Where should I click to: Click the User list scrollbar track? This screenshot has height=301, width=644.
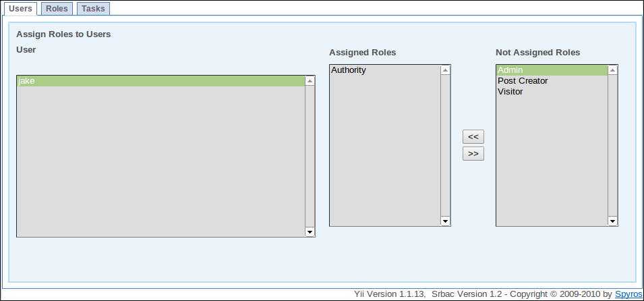[310, 157]
